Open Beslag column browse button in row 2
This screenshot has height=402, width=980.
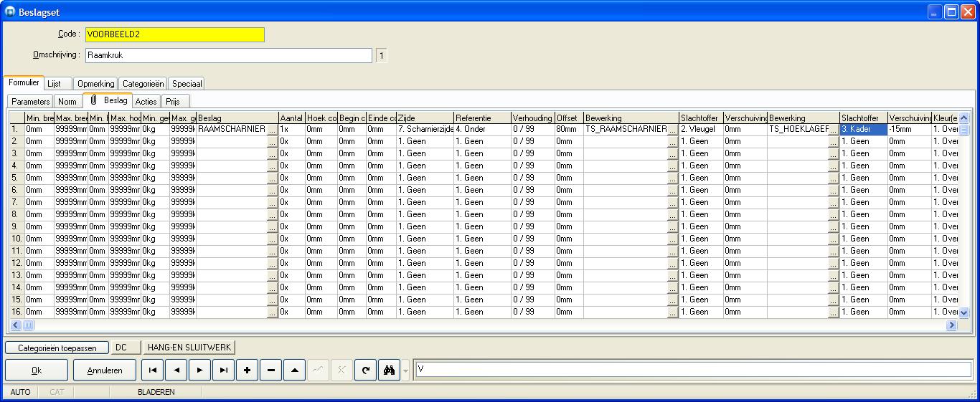pos(272,142)
